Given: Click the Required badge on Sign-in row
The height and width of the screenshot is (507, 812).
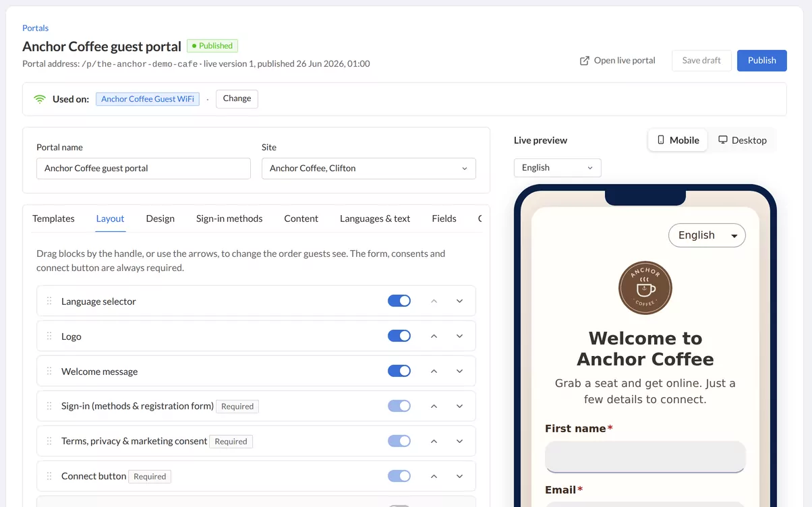Looking at the screenshot, I should (x=237, y=407).
